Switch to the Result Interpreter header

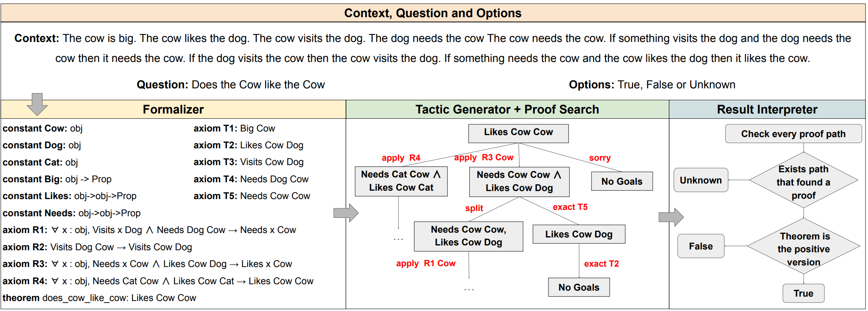pyautogui.click(x=767, y=109)
